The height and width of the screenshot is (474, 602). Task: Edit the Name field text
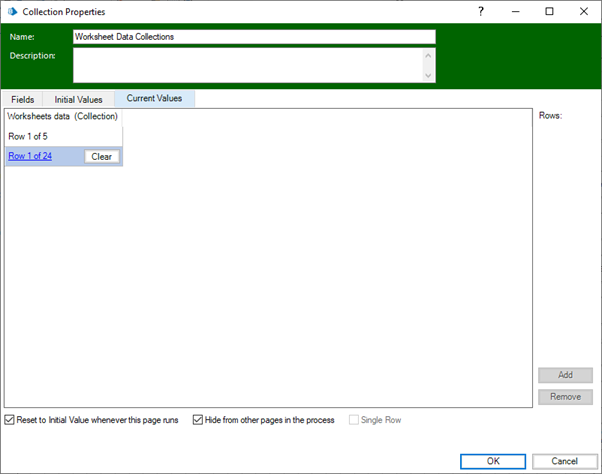coord(254,37)
